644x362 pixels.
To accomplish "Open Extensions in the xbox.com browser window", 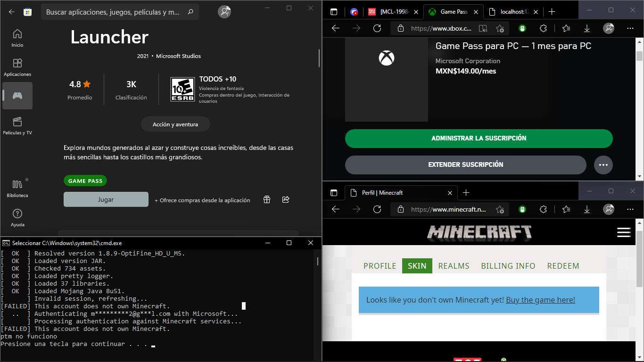I will [x=543, y=28].
